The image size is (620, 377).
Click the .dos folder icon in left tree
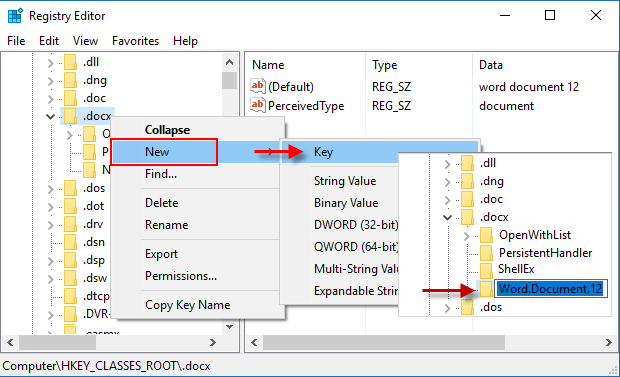[x=70, y=188]
